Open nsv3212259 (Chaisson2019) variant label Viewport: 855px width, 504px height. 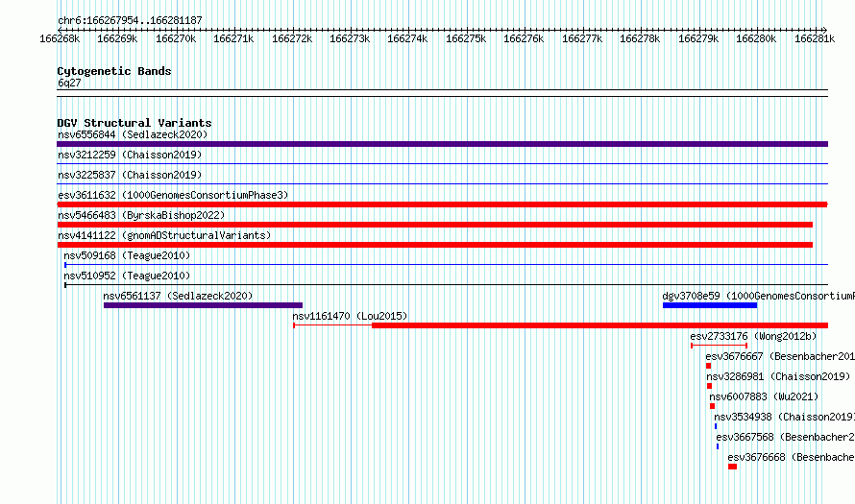click(x=130, y=155)
